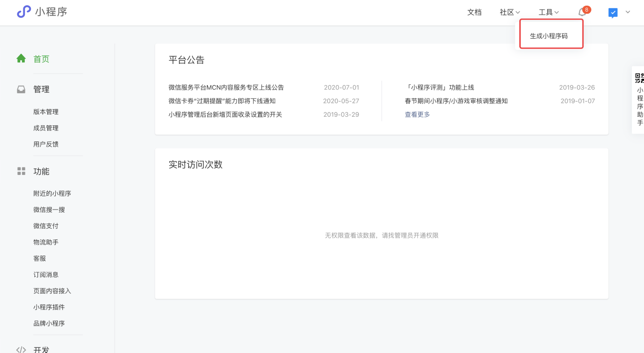Click the code icon beside 开发
Viewport: 644px width, 353px height.
(x=21, y=349)
